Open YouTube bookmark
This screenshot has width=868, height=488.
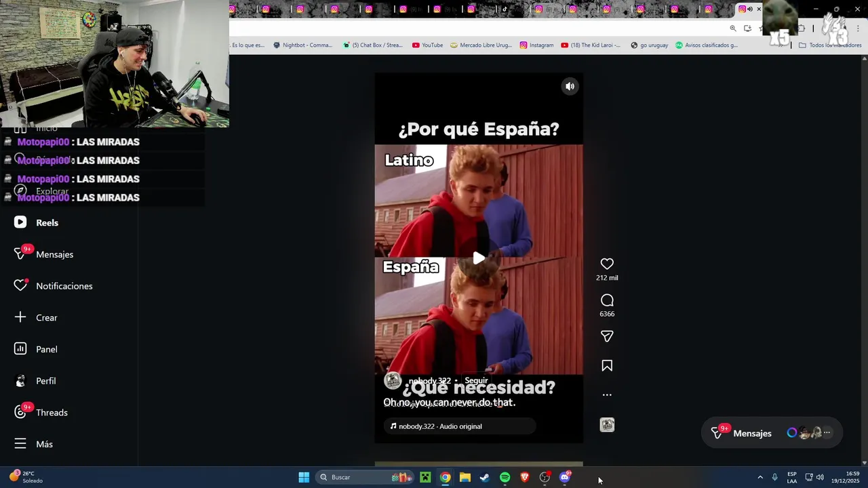click(427, 45)
